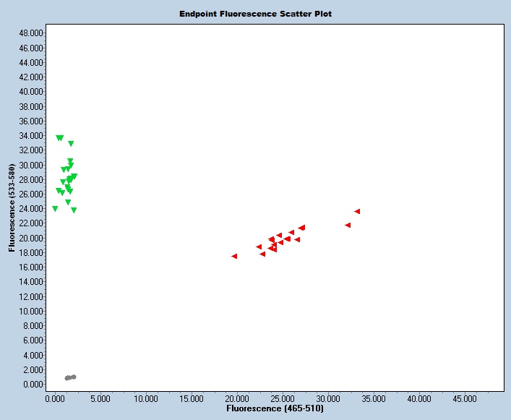Click the chart title Endpoint Fluorescence Scatter Plot

click(256, 14)
